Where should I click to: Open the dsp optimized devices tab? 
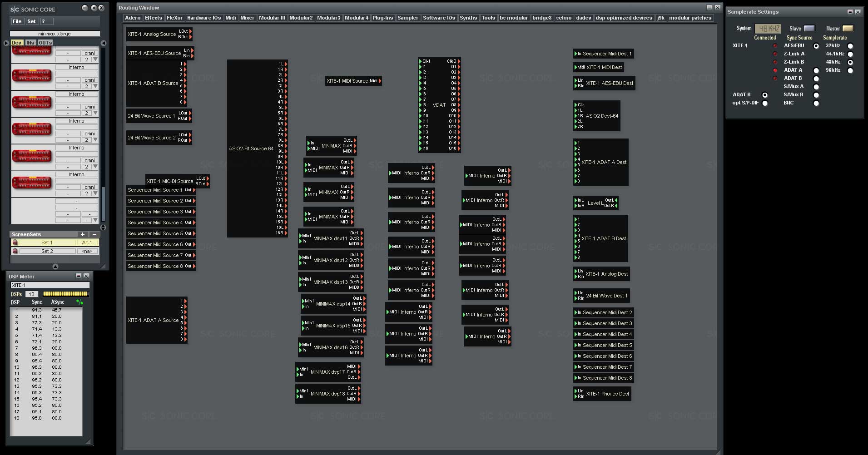(x=624, y=18)
